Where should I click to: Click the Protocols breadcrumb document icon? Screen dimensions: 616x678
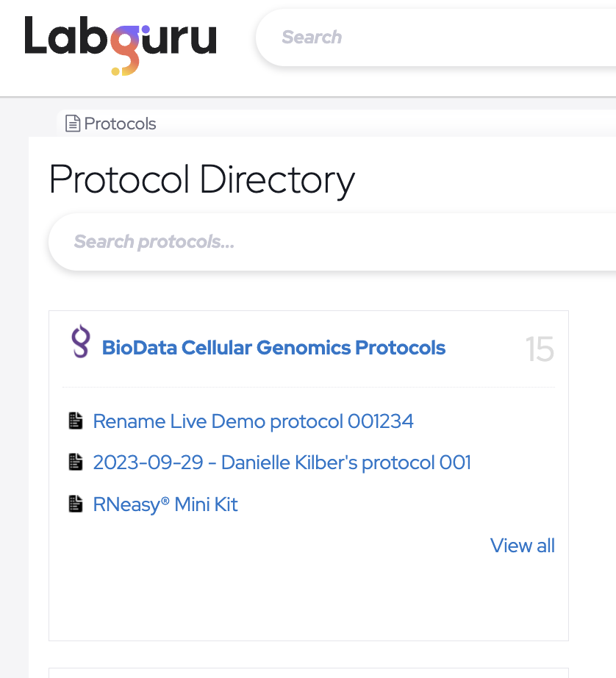pyautogui.click(x=73, y=124)
